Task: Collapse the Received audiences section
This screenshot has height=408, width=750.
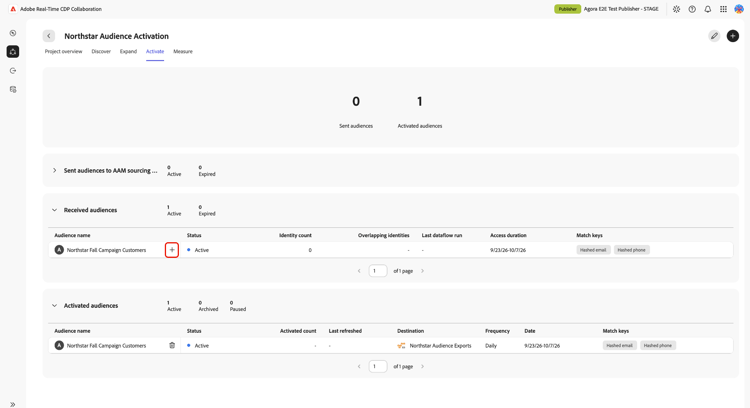Action: 54,210
